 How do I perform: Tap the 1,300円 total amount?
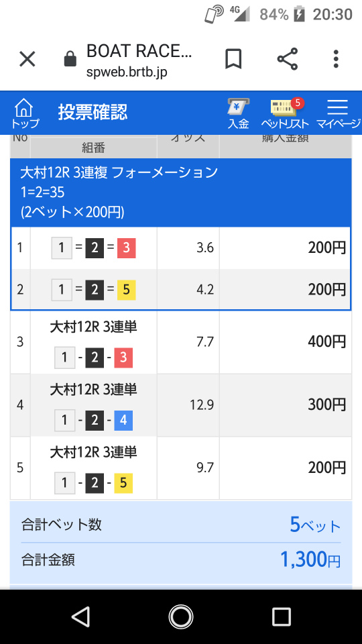point(310,559)
